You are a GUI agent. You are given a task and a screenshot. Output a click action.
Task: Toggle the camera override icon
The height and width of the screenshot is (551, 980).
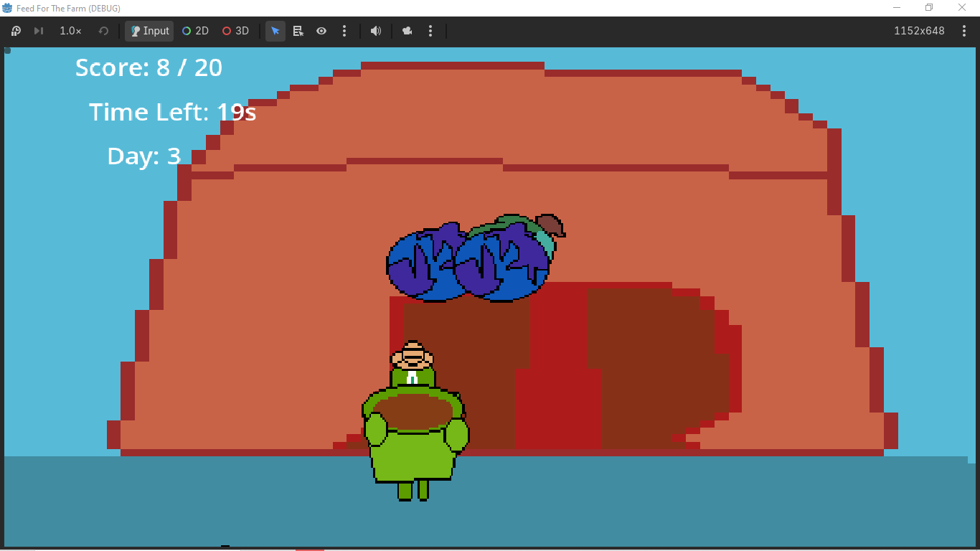(x=407, y=31)
